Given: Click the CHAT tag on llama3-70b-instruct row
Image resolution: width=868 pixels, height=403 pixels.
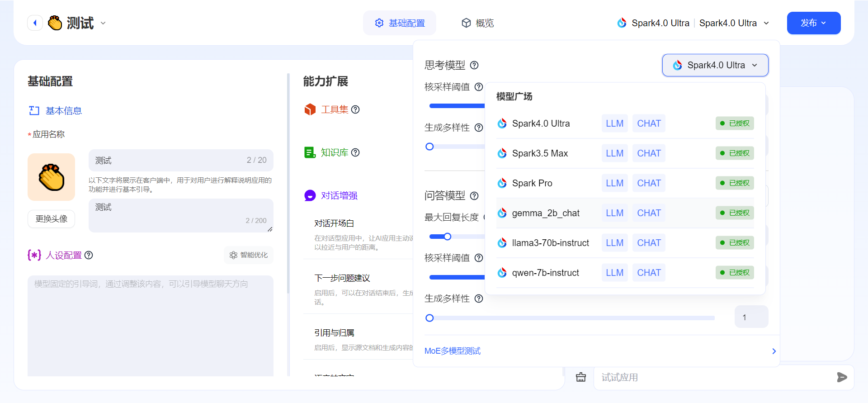Looking at the screenshot, I should (x=649, y=243).
